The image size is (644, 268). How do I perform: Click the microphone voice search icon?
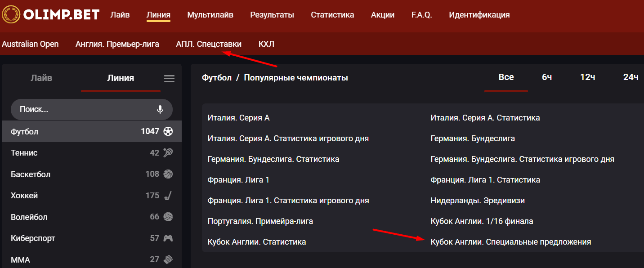(160, 109)
